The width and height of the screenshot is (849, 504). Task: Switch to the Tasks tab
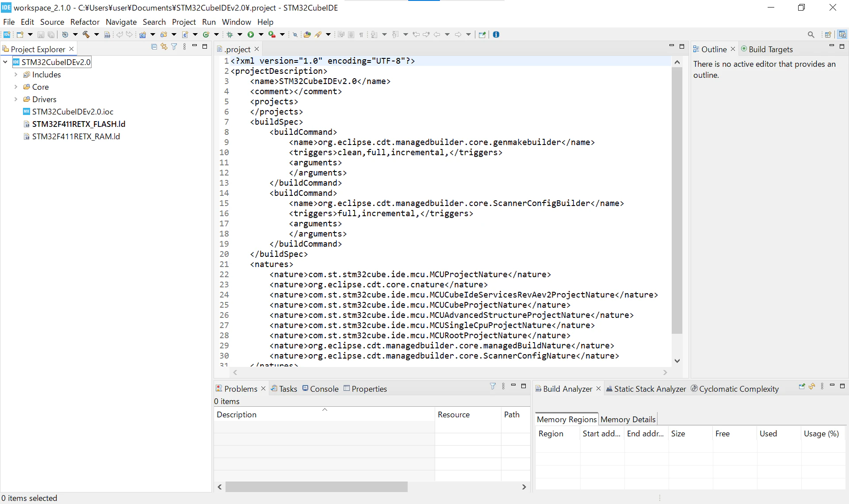click(284, 389)
